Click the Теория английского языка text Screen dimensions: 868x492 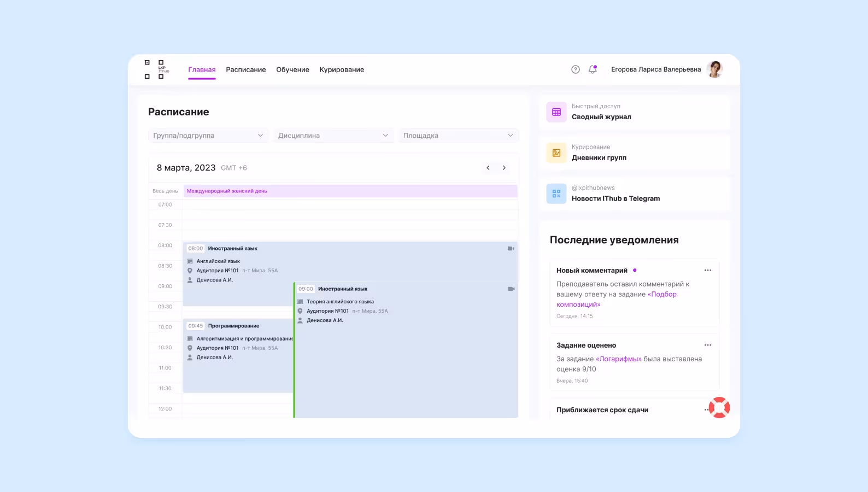tap(340, 302)
